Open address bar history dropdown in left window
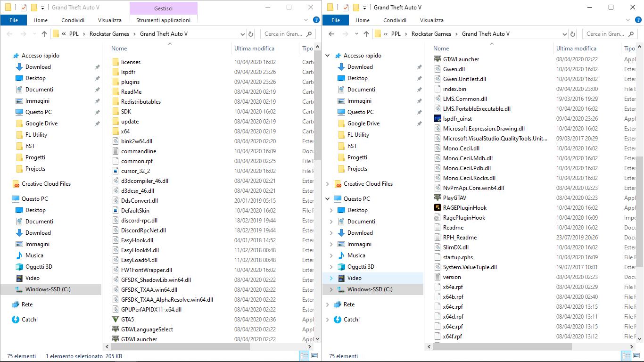Viewport: 644px width, 362px height. click(243, 34)
